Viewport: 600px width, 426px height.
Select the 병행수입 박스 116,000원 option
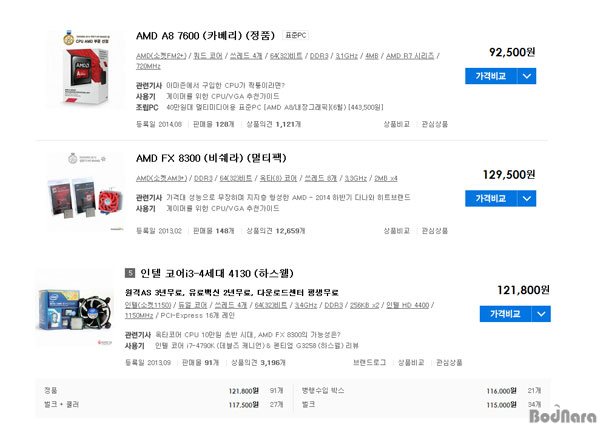(421, 391)
